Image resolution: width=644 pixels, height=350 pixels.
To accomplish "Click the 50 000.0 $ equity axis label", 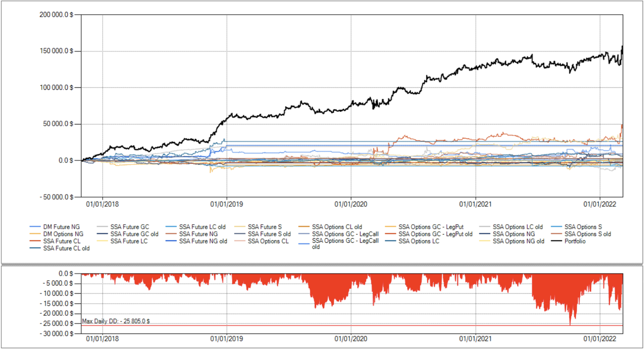I will pos(58,124).
